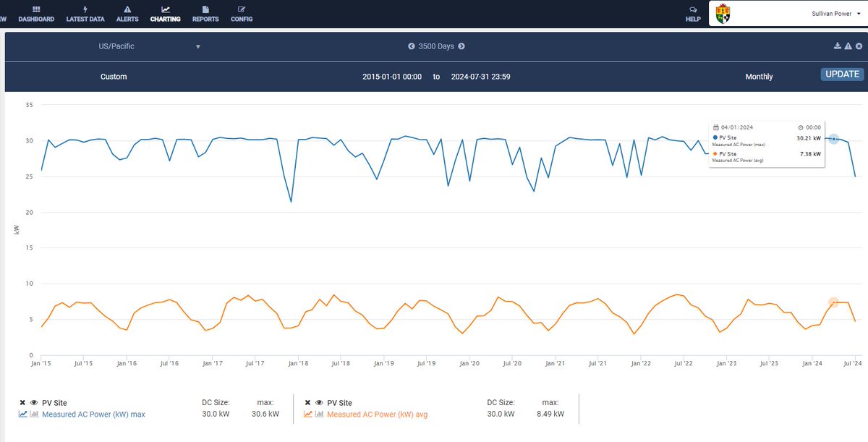Click the 8.49 kW max value
The width and height of the screenshot is (868, 442).
(x=550, y=415)
